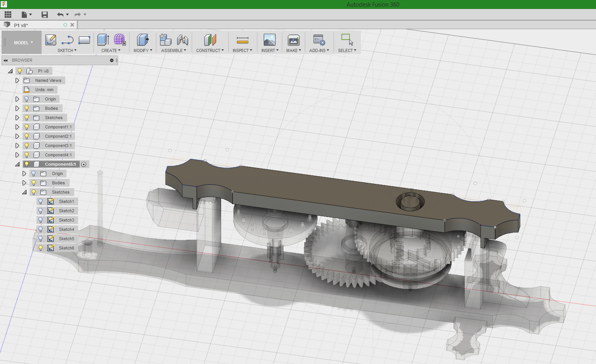Select the Measure inspect icon
Screen dimensions: 596x364
[x=242, y=40]
